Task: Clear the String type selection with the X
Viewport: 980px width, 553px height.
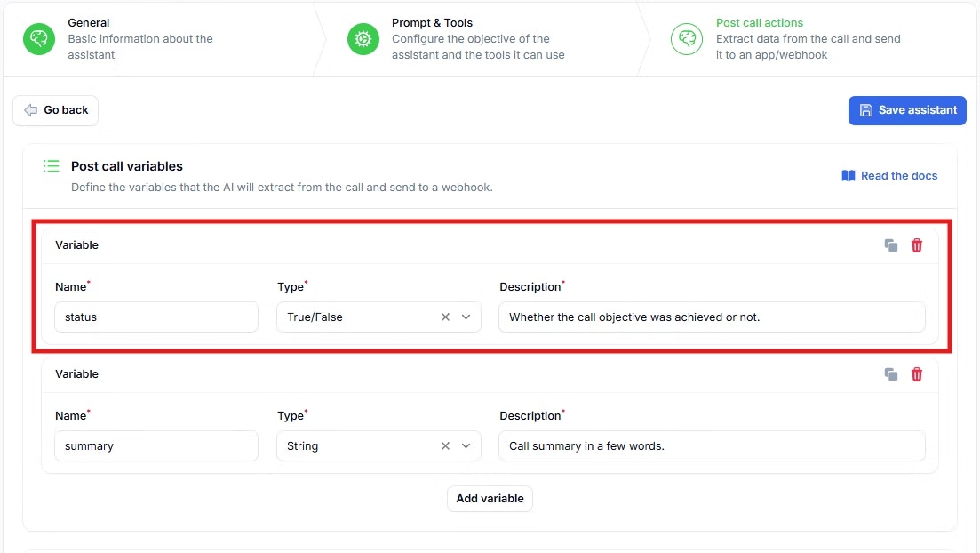Action: [x=444, y=445]
